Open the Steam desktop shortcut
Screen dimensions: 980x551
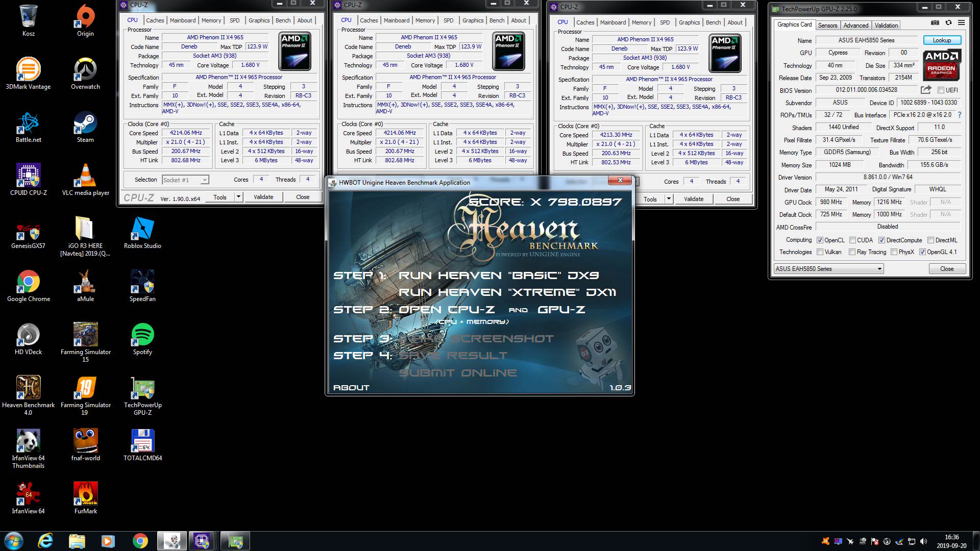(85, 127)
